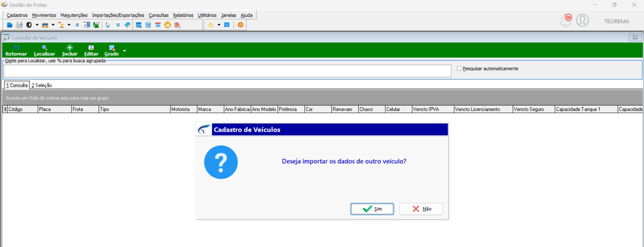
Task: Click the Frota column header
Action: [x=85, y=109]
